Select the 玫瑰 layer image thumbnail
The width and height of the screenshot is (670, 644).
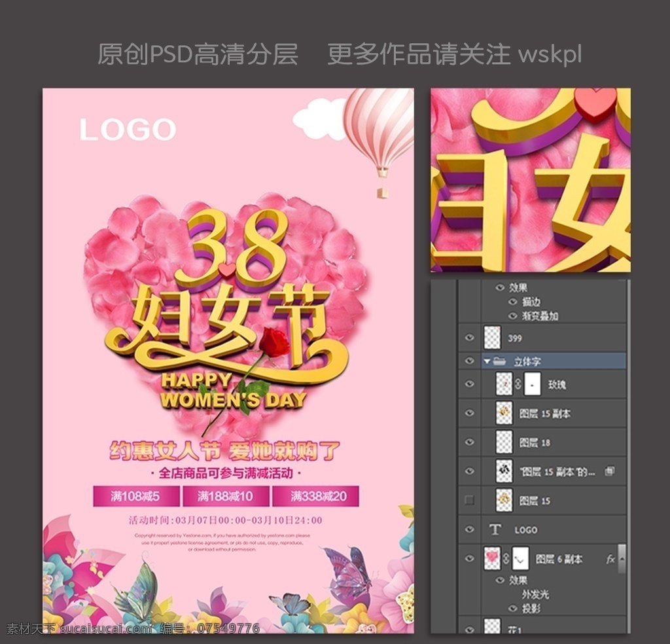pos(504,384)
